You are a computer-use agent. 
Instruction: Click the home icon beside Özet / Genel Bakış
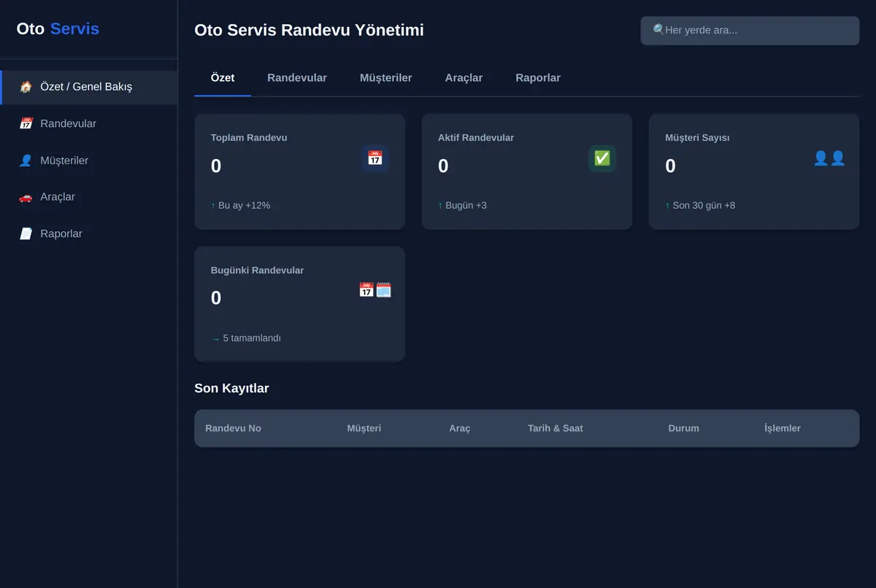coord(26,87)
